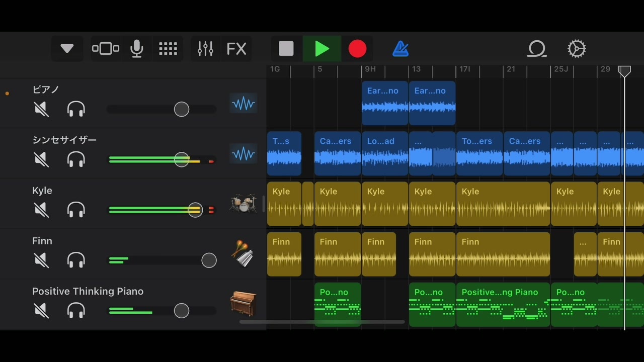This screenshot has height=362, width=644.
Task: Select the ピアノ audio waveform track icon
Action: click(x=244, y=104)
